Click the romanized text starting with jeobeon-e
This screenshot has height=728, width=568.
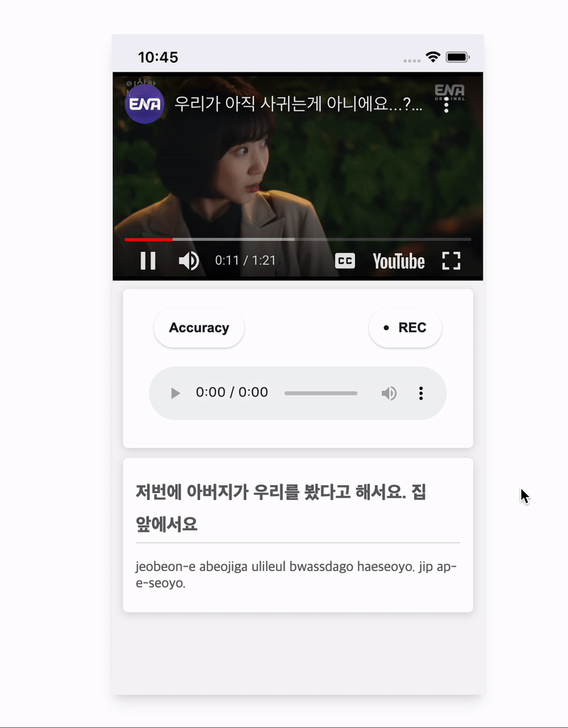click(x=296, y=575)
